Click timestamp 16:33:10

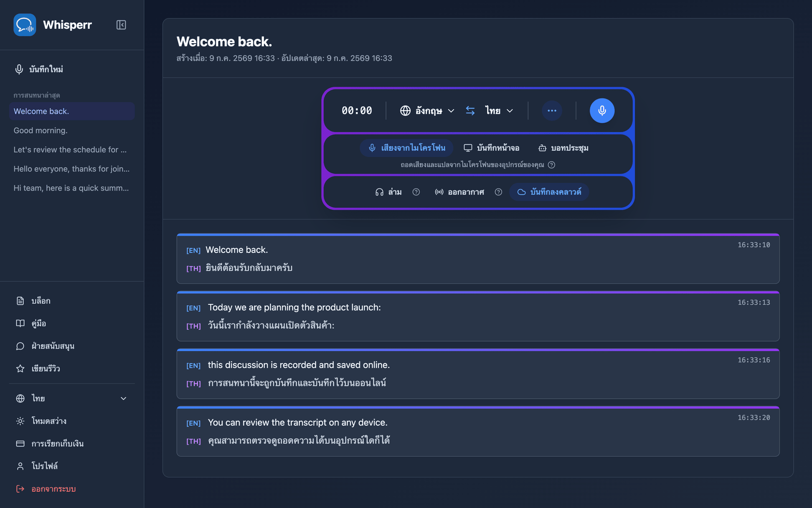pos(754,245)
